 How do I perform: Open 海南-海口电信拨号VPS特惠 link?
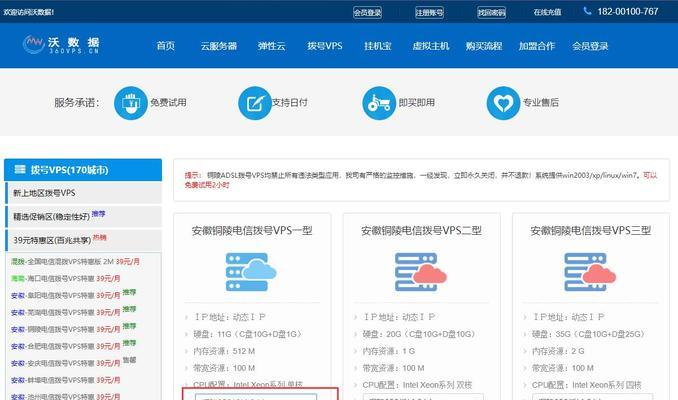(66, 278)
